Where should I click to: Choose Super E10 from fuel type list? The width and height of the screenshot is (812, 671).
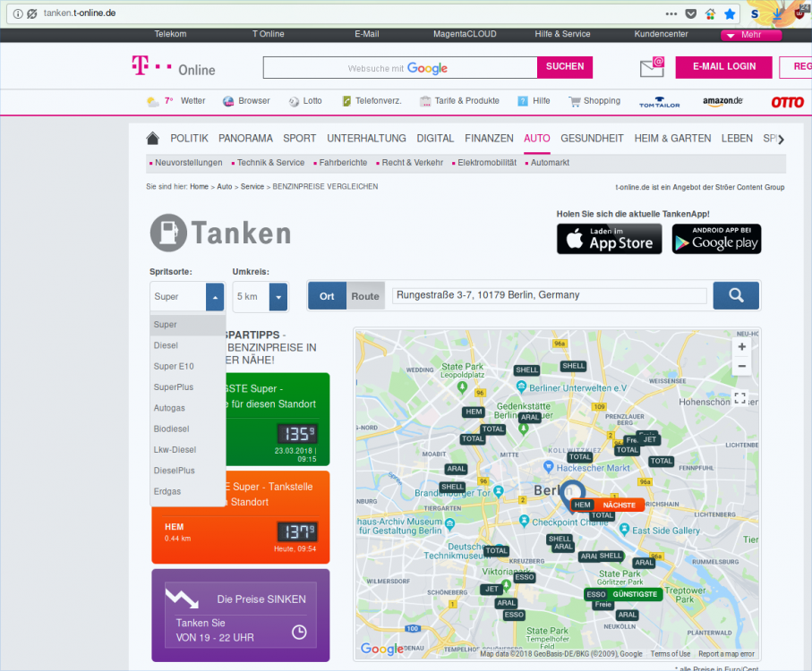tap(187, 366)
